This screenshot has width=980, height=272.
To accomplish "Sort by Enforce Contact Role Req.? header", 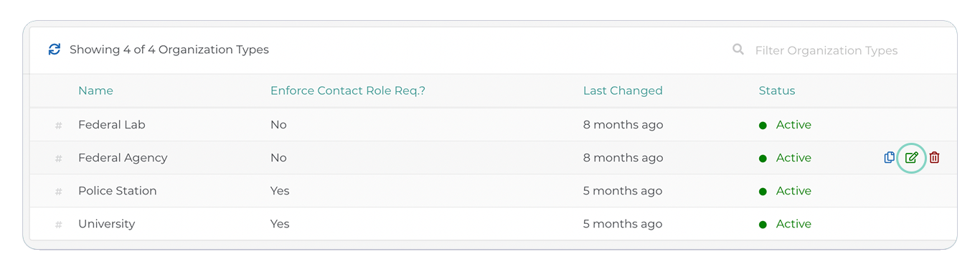I will (x=348, y=90).
